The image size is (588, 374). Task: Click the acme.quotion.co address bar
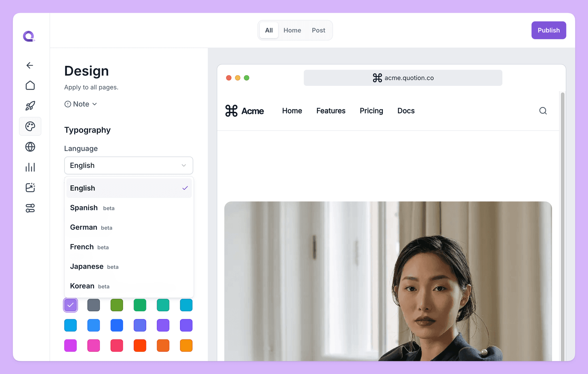pos(403,78)
